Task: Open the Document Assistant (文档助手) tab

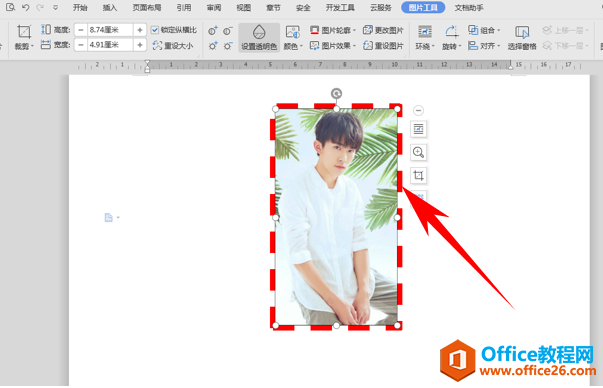Action: click(x=469, y=7)
